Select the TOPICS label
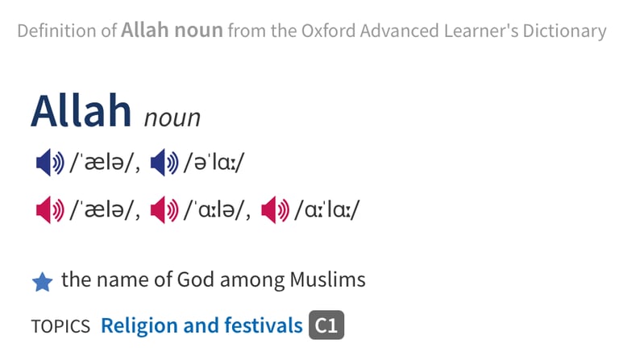Viewport: 619px width, 364px height. tap(60, 326)
